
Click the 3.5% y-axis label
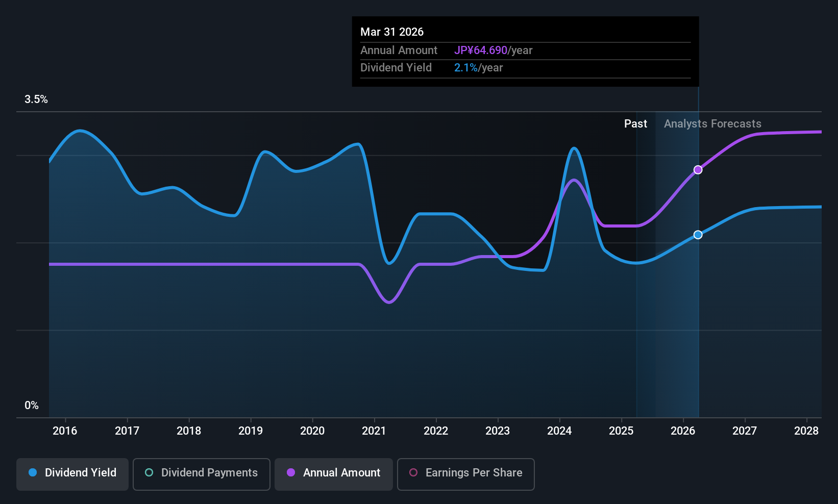[36, 99]
